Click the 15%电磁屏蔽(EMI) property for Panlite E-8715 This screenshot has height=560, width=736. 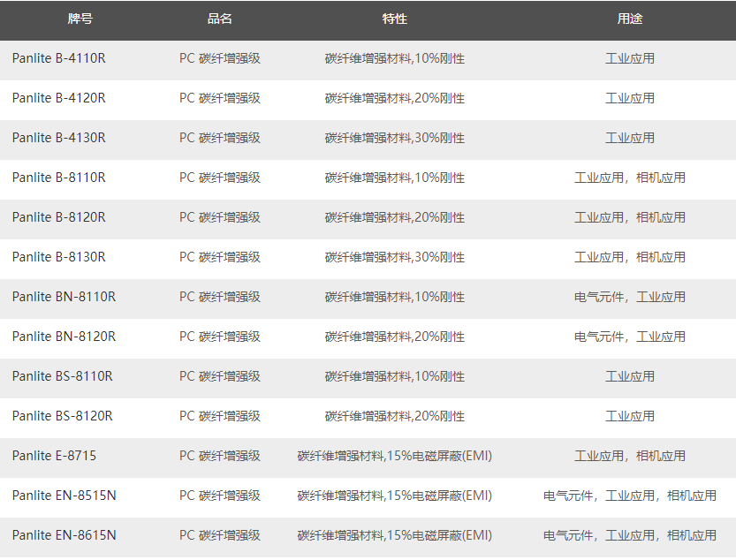(439, 456)
